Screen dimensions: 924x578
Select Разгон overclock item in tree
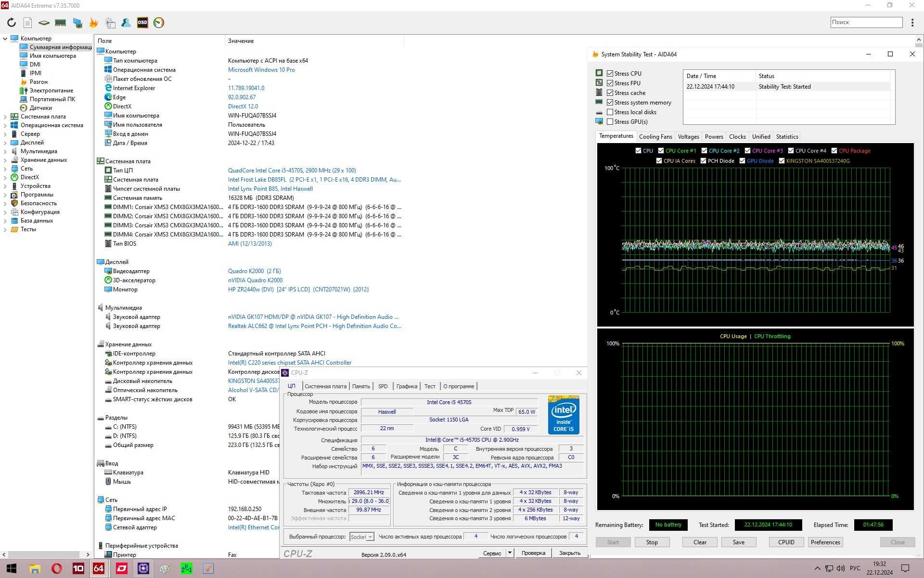coord(38,82)
